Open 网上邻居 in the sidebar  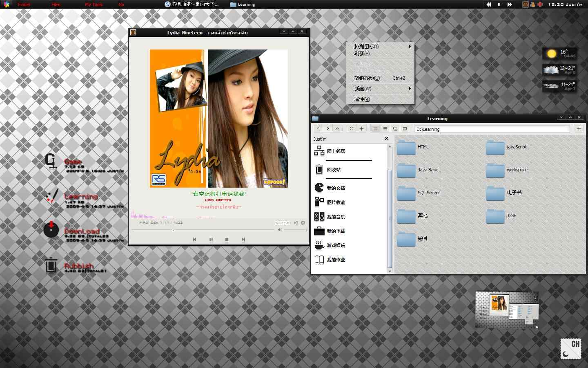(x=330, y=151)
